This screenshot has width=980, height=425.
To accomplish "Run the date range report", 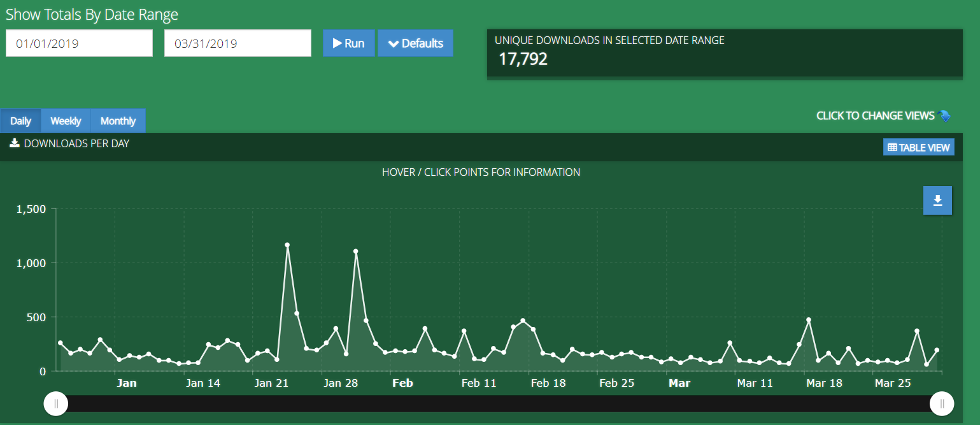I will 348,43.
